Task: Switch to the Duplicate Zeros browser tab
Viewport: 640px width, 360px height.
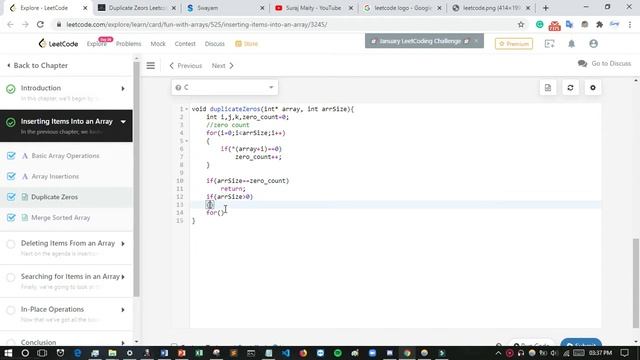Action: click(x=137, y=8)
